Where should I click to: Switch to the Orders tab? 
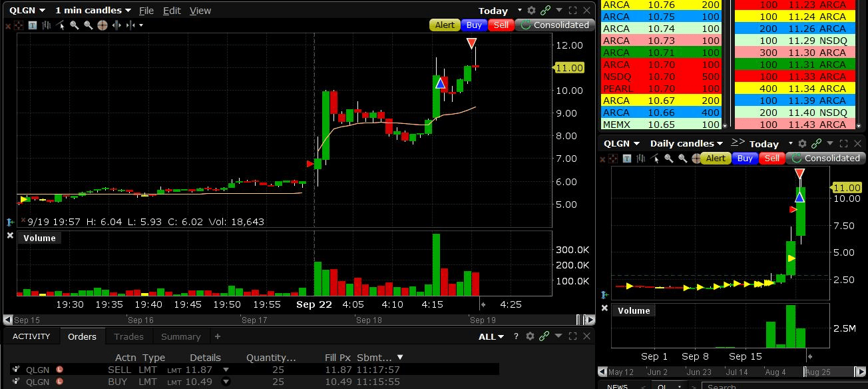[82, 336]
